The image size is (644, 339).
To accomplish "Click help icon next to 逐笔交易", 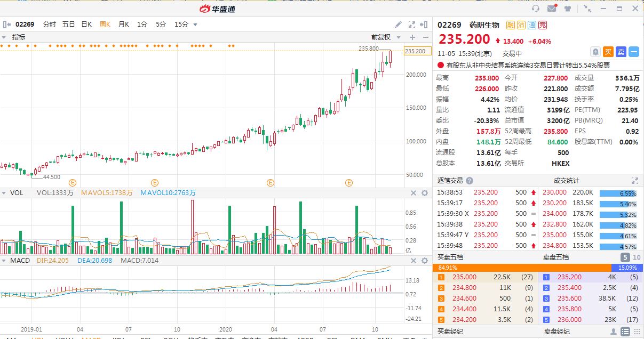I will (468, 181).
